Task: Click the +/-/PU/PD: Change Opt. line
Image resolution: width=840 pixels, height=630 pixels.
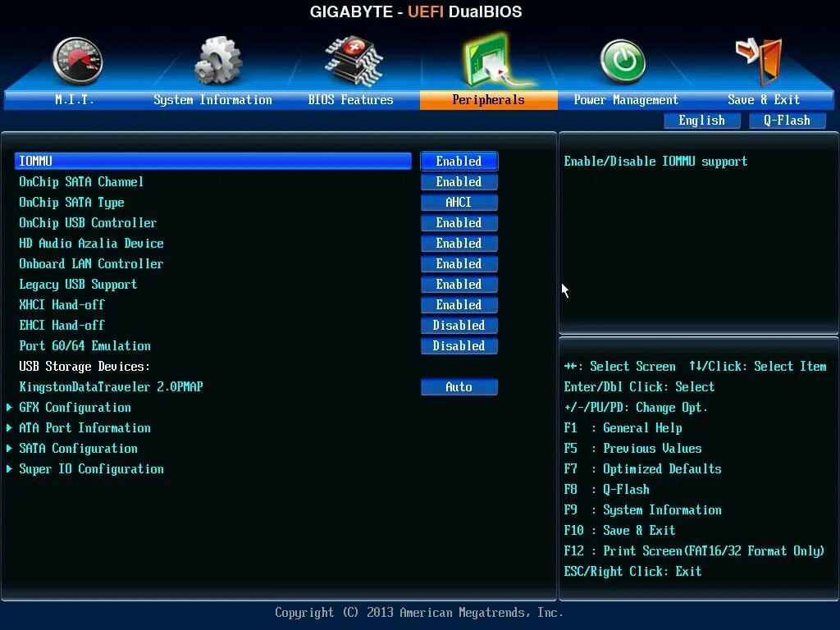Action: (636, 408)
